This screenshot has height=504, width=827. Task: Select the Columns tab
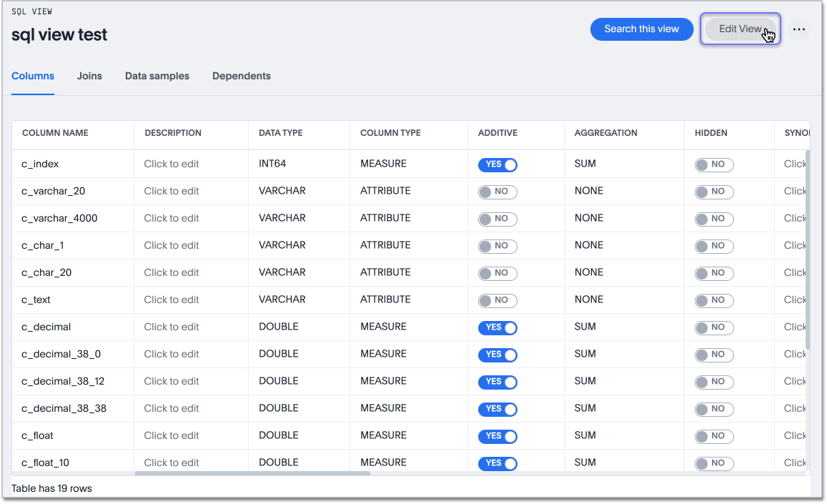(33, 76)
